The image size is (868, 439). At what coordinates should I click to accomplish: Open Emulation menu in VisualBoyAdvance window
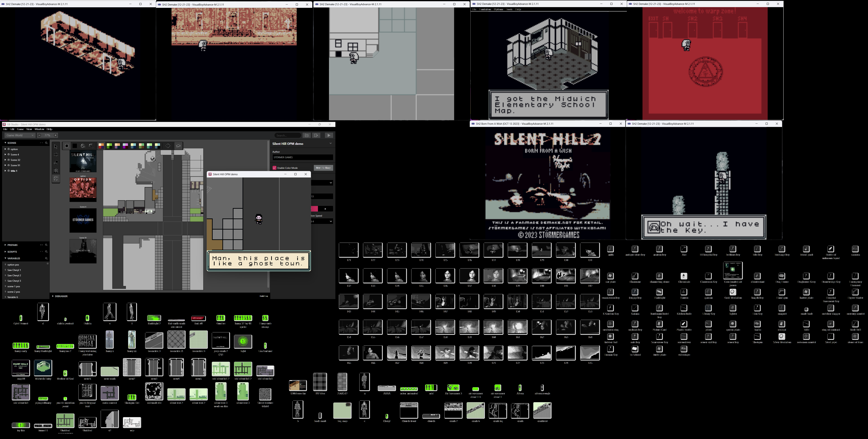pos(485,9)
